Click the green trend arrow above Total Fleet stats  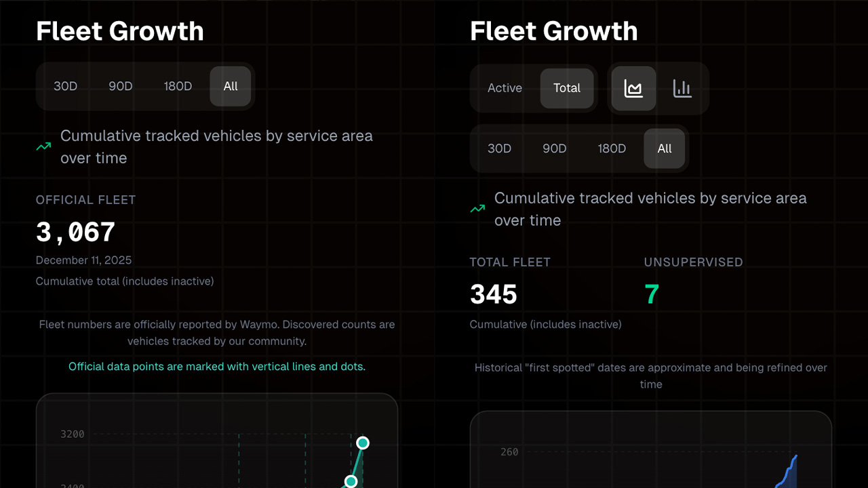pyautogui.click(x=477, y=209)
